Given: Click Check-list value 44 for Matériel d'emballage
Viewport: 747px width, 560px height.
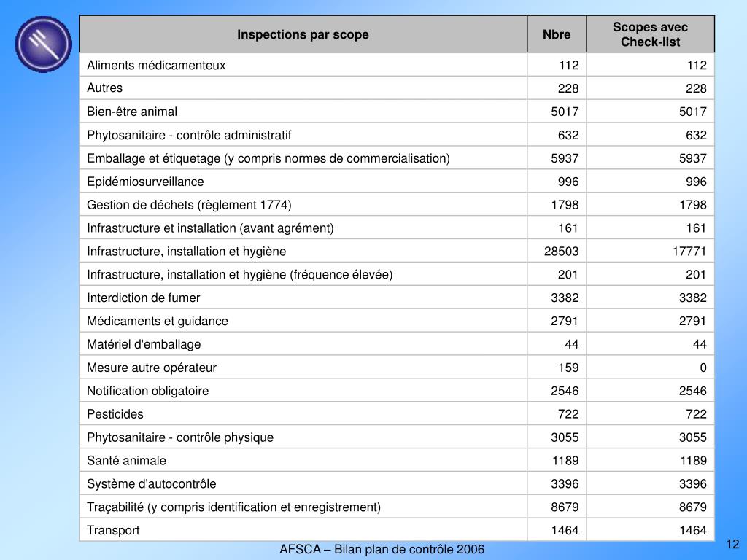Looking at the screenshot, I should click(700, 344).
